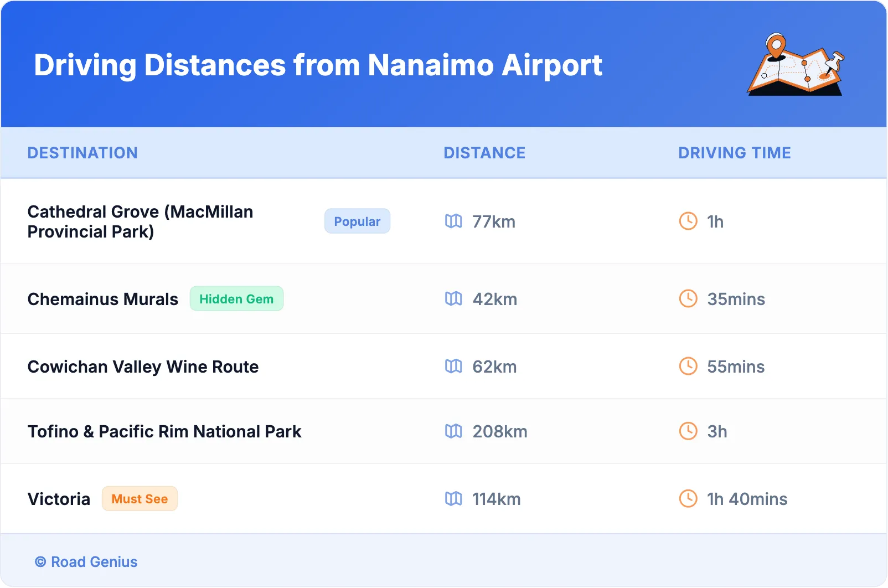
Task: Click the map icon beside 208km
Action: click(453, 431)
